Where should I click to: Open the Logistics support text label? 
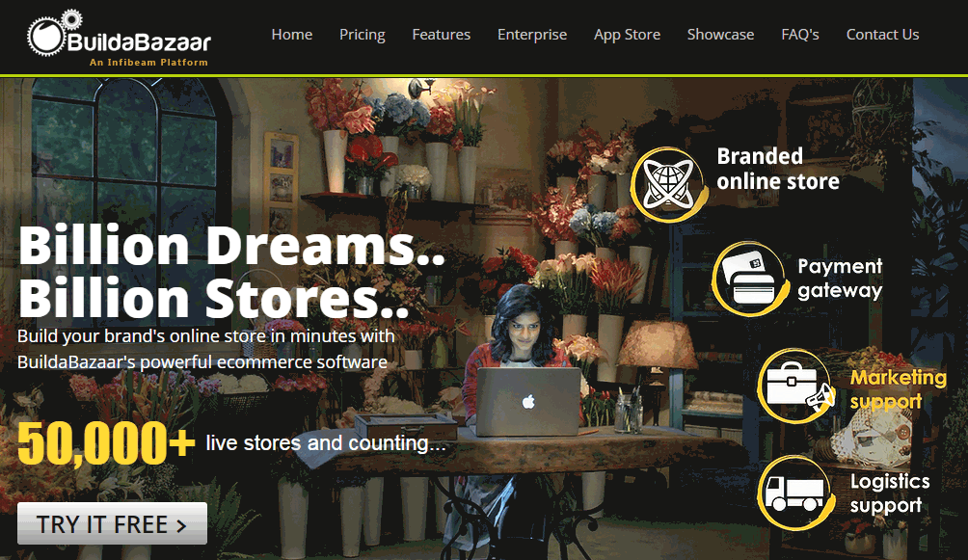(890, 493)
